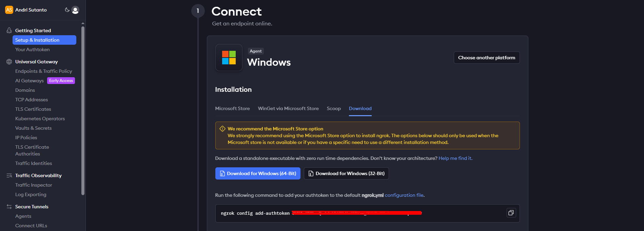Viewport: 644px width, 231px height.
Task: Copy the ngrok authtoken command
Action: coord(511,213)
